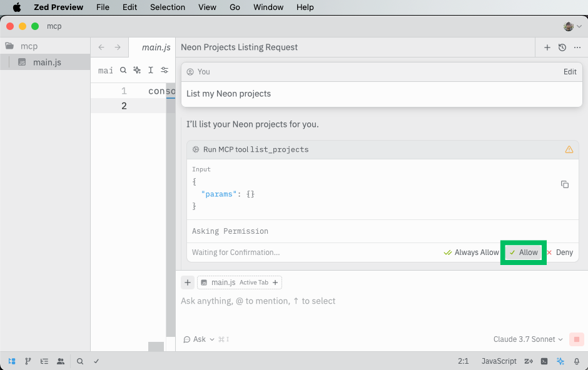Open the Selection menu in the menu bar

click(x=167, y=7)
